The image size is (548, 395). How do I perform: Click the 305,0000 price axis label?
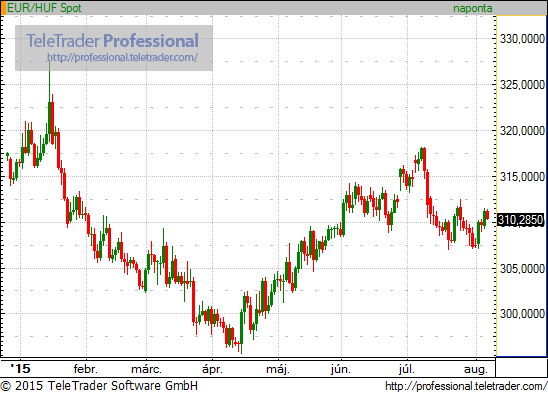tap(522, 268)
